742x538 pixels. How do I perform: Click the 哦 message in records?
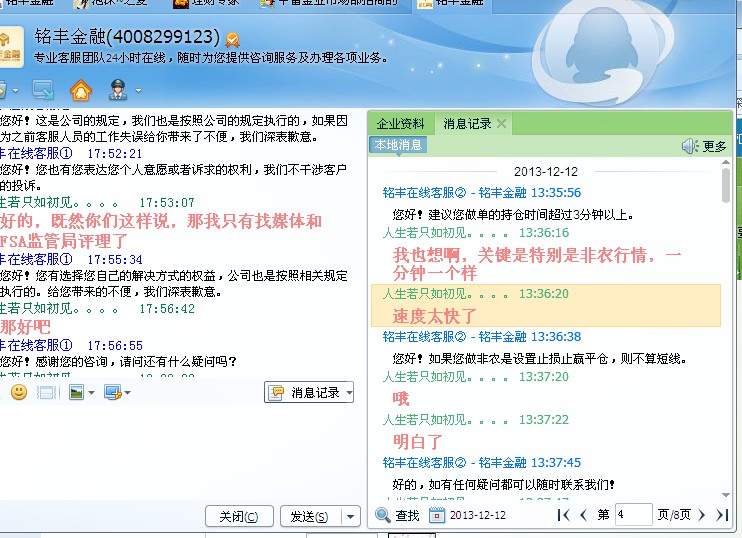coord(401,398)
